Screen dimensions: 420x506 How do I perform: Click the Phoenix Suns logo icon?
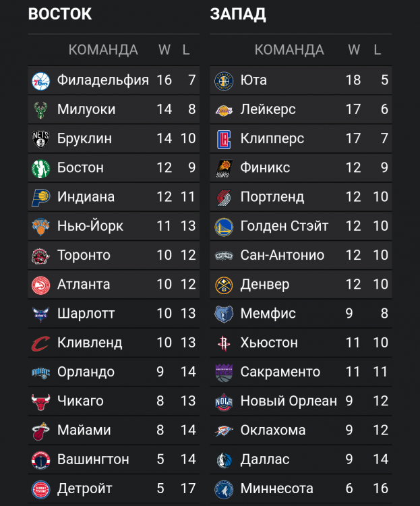pyautogui.click(x=224, y=168)
